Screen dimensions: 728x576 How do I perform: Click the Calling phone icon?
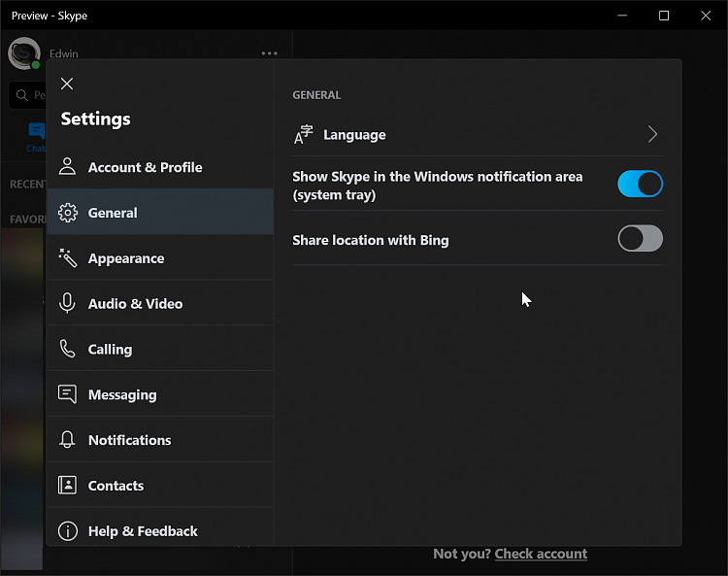pyautogui.click(x=67, y=349)
